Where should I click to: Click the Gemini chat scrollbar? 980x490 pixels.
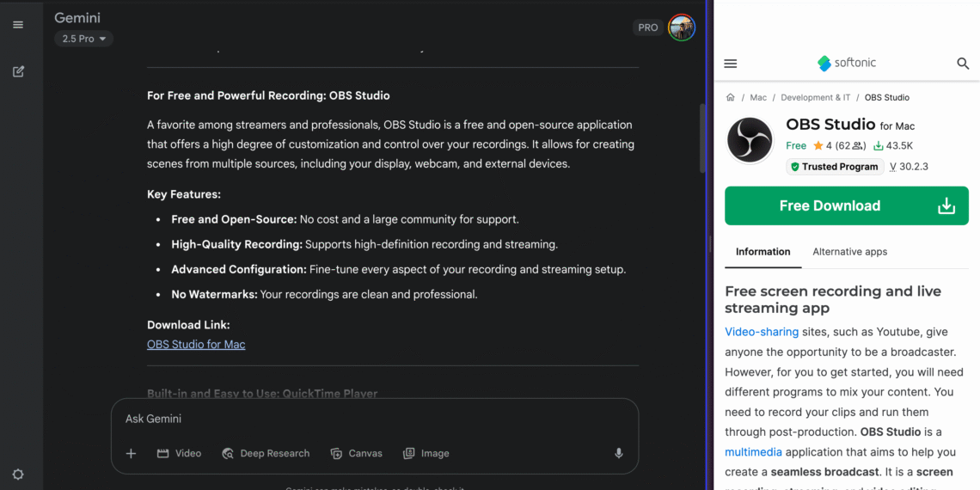tap(703, 138)
